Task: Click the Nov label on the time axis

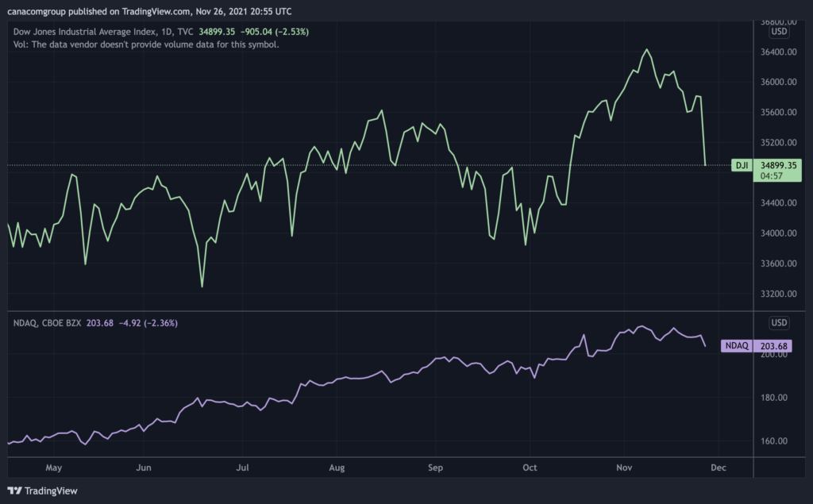Action: (624, 467)
